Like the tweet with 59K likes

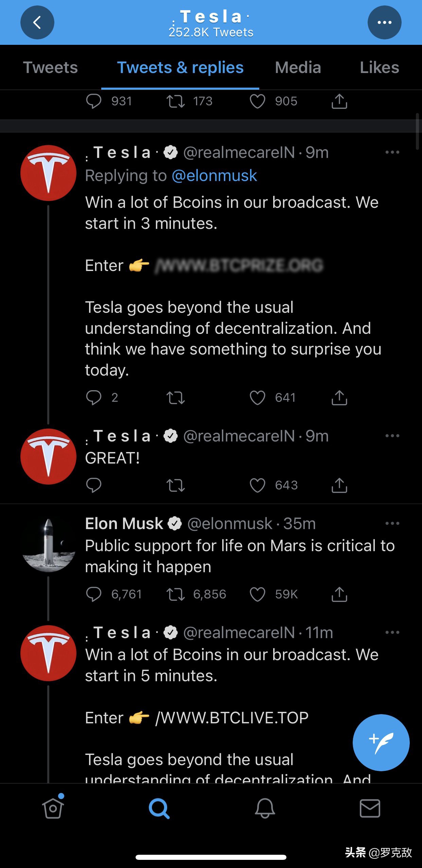click(258, 594)
